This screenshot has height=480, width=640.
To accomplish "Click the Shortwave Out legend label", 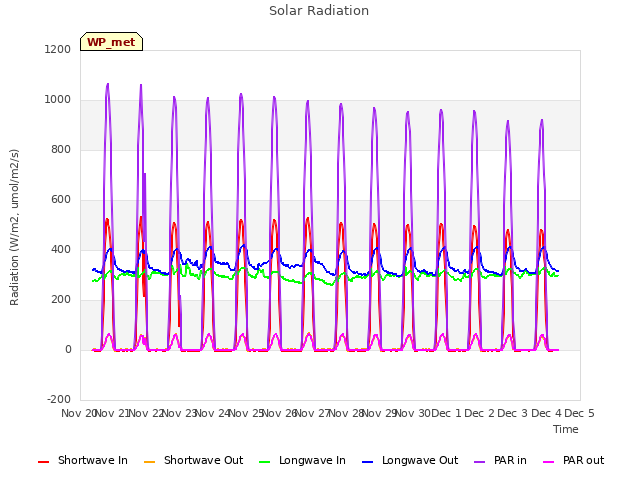I will pos(203,460).
